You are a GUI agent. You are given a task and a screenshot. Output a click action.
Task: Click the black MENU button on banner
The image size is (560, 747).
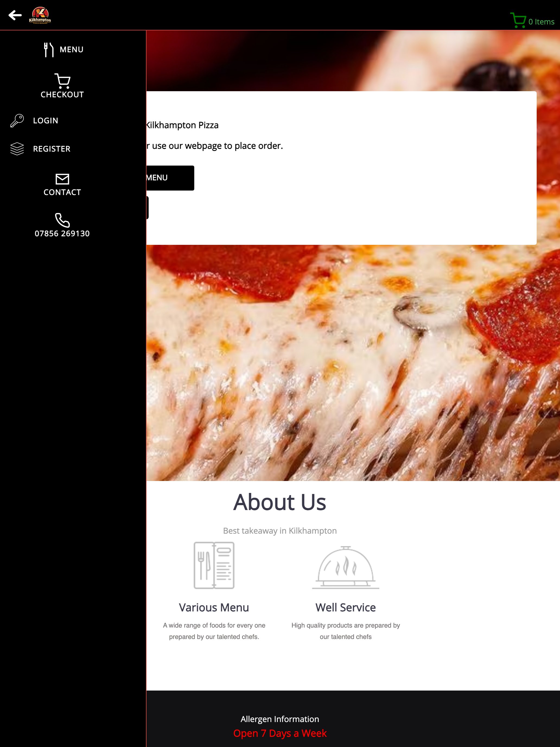(170, 178)
